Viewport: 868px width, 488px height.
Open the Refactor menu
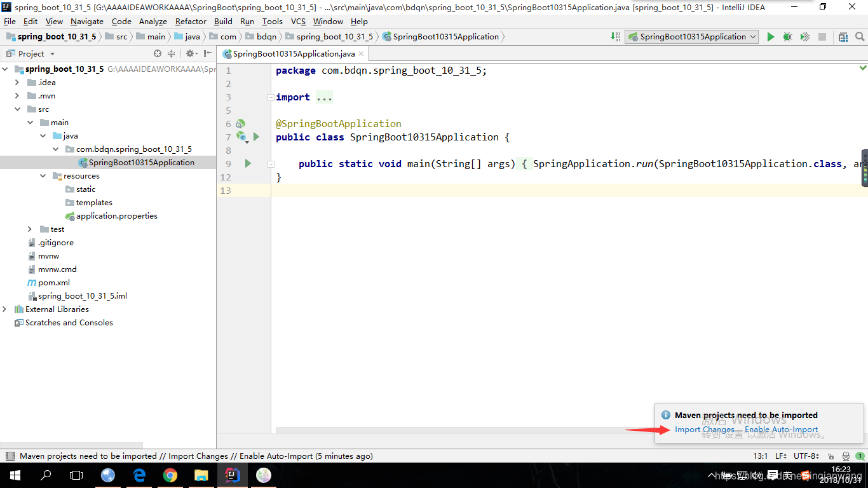tap(191, 21)
